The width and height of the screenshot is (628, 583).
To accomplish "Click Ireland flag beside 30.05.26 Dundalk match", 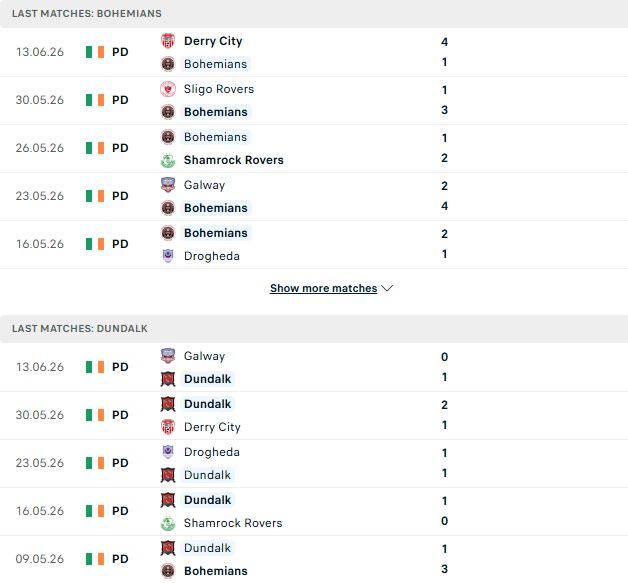I will coord(95,415).
